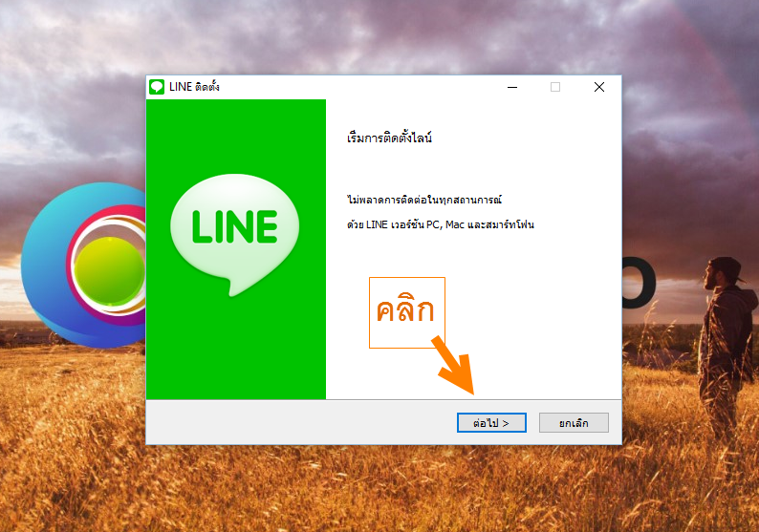
Task: Click text ด้วย LINE เวอร์ชัน PC, Mac และสมาร์ทโฟน
Action: point(441,224)
